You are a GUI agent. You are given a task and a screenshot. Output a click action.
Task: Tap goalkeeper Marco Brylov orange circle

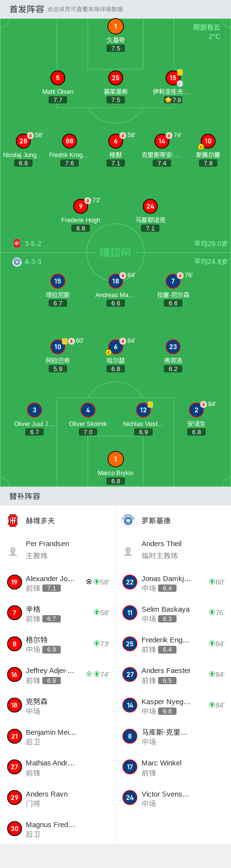[115, 459]
